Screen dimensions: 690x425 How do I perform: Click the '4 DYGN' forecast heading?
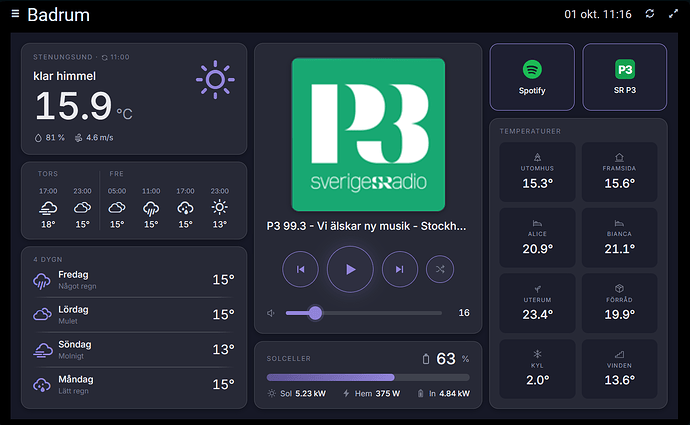[48, 260]
